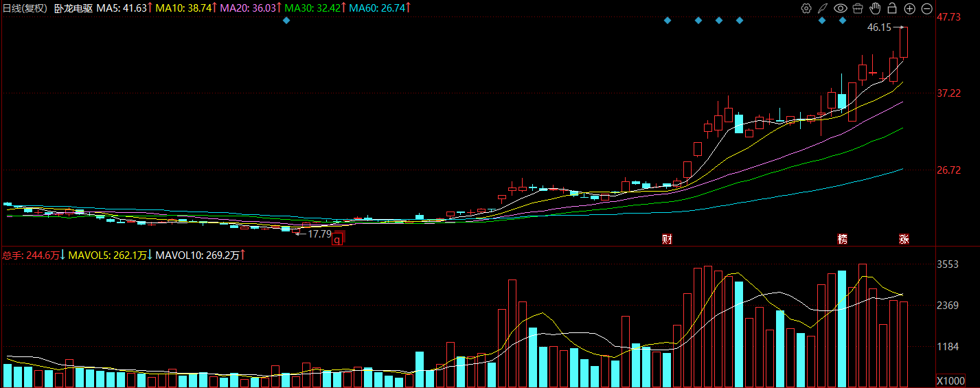
Task: Click the '财' event marker
Action: [666, 239]
